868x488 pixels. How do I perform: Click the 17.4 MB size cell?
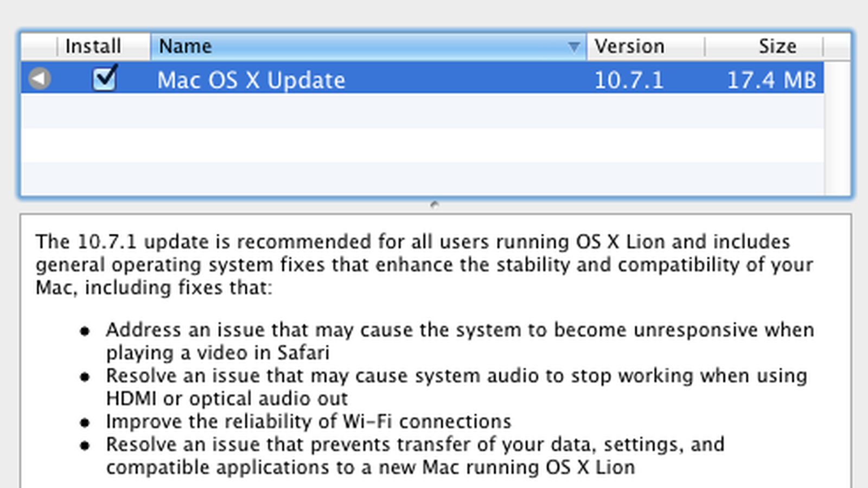[x=771, y=80]
